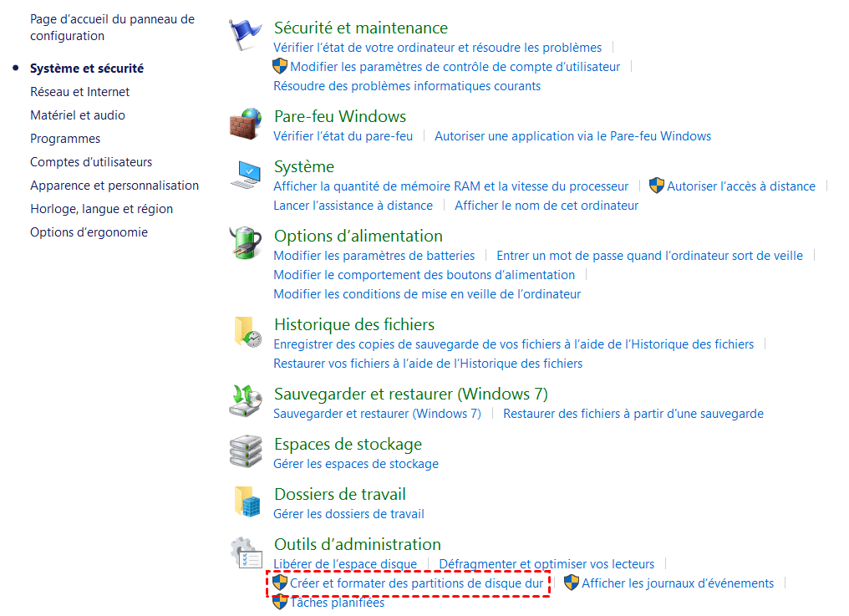Click Modifier les paramètres de contrôle de compte link
This screenshot has width=849, height=616.
point(455,67)
